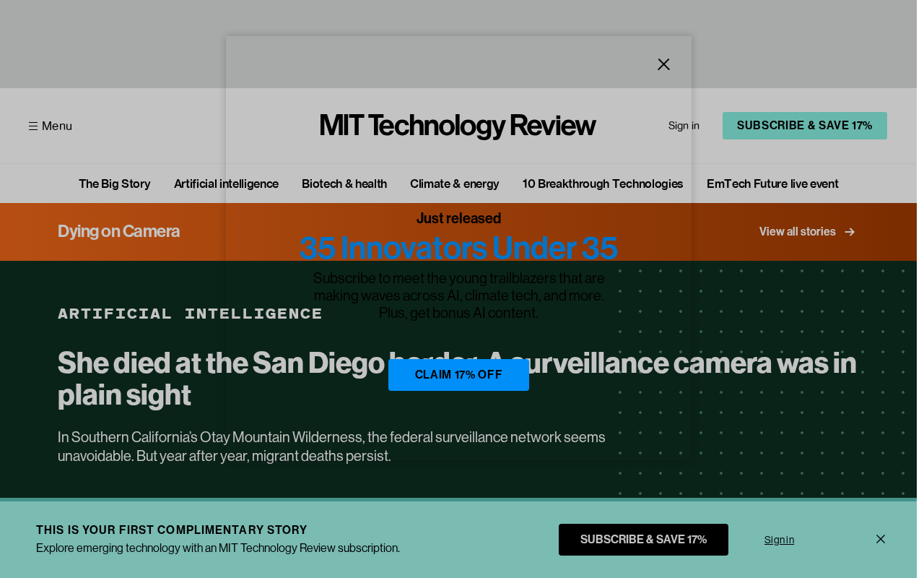Viewport: 924px width, 578px height.
Task: Open the hamburger Menu
Action: [x=51, y=126]
